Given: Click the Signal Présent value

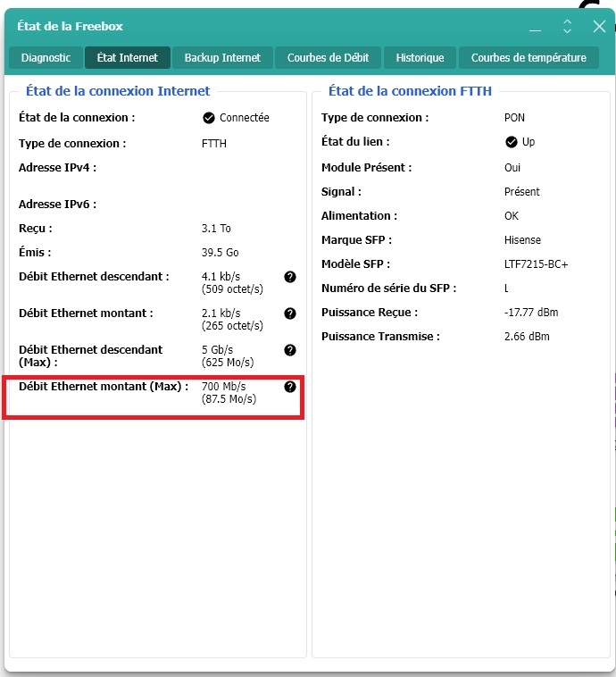Looking at the screenshot, I should point(522,192).
